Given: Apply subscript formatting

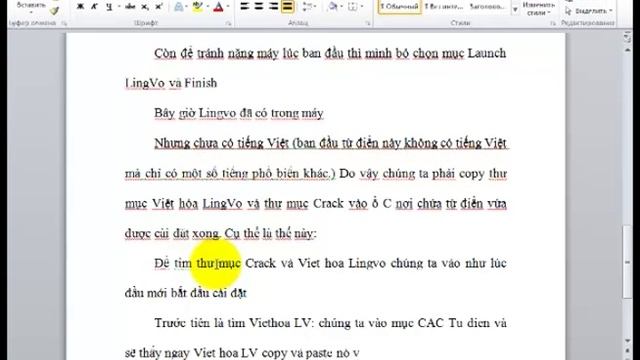Looking at the screenshot, I should tap(145, 7).
